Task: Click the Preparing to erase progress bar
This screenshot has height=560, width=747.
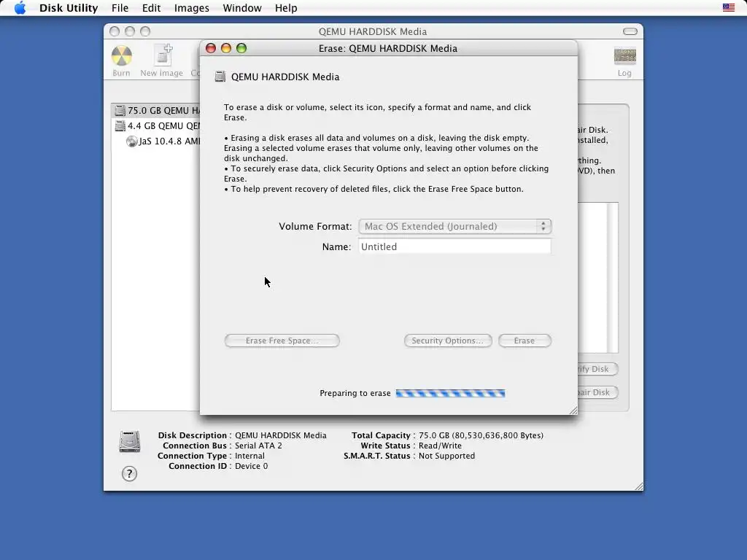Action: click(450, 393)
